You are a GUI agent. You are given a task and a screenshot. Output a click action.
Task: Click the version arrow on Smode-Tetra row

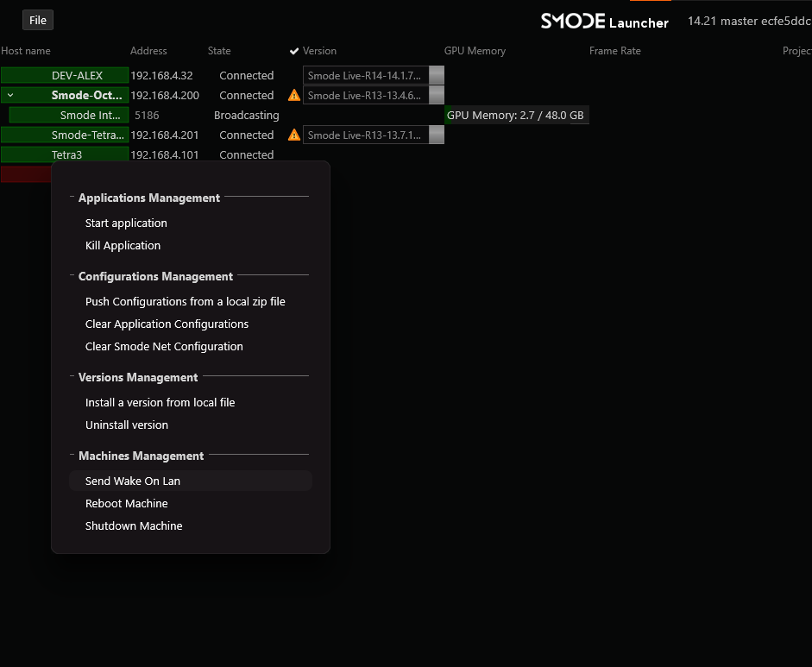pyautogui.click(x=437, y=135)
